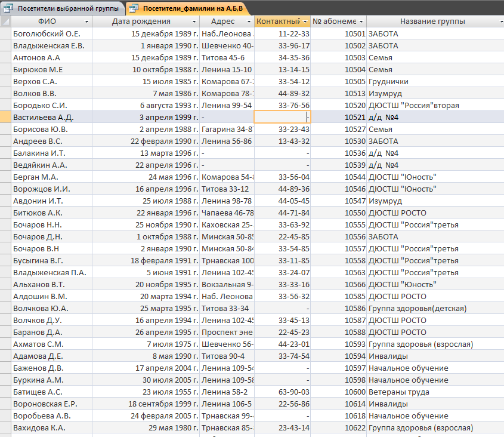Open Название группы column filter dropdown
504x437 pixels.
tap(501, 22)
